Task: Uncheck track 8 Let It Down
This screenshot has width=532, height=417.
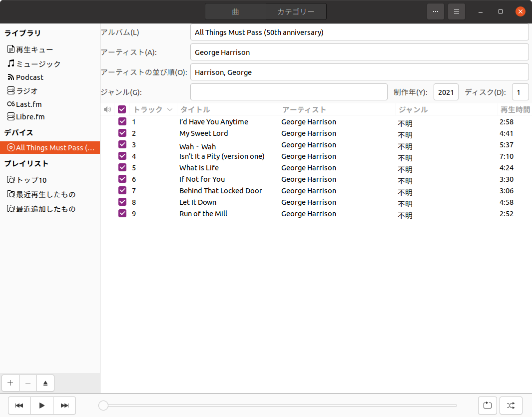Action: pos(122,202)
